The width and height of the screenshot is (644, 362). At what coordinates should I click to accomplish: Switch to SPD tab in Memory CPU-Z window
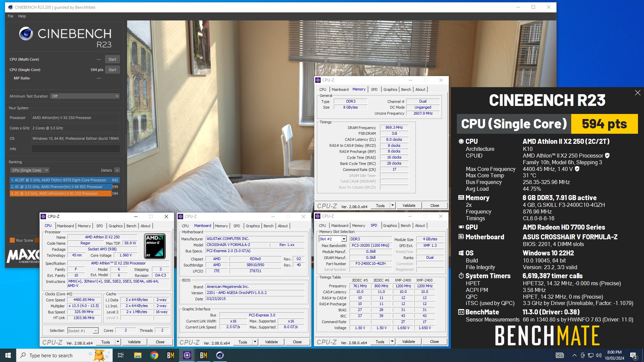[x=374, y=89]
